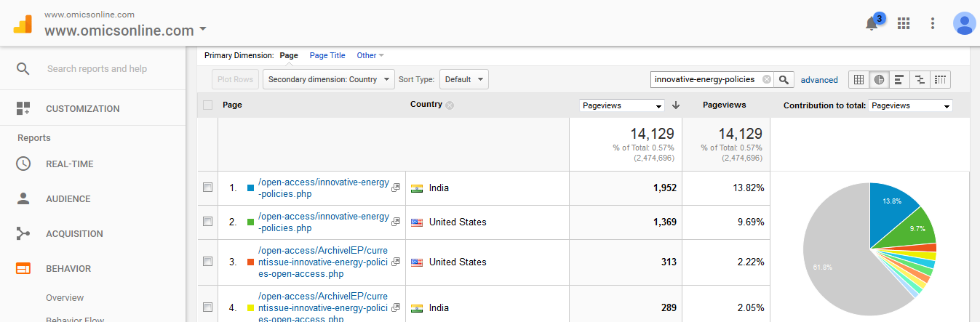Open row 4 page in new window
The image size is (980, 322).
[396, 307]
